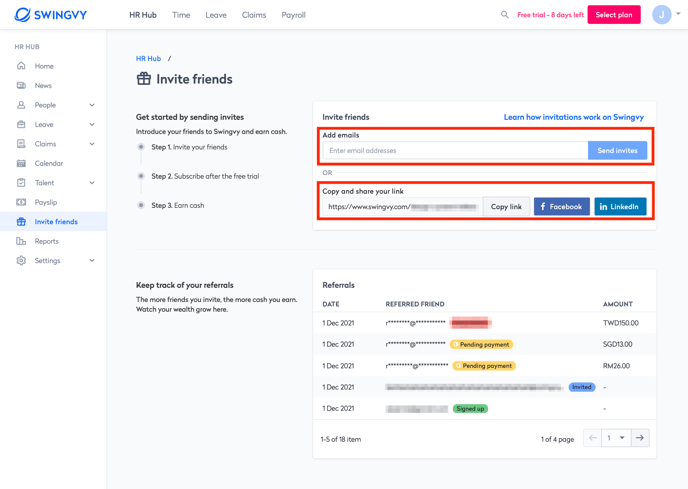The image size is (688, 489).
Task: Expand the Talent sidebar section chevron
Action: point(92,183)
